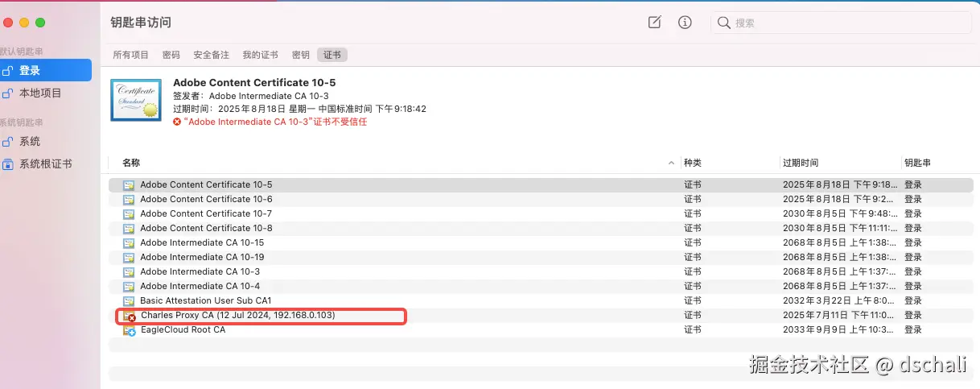This screenshot has width=980, height=389.
Task: Click the certificate icon for Adobe Intermediate CA 10-19
Action: [x=129, y=258]
